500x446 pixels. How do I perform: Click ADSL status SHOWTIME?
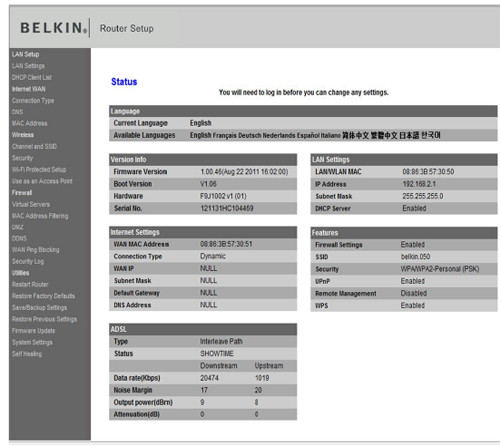[217, 353]
